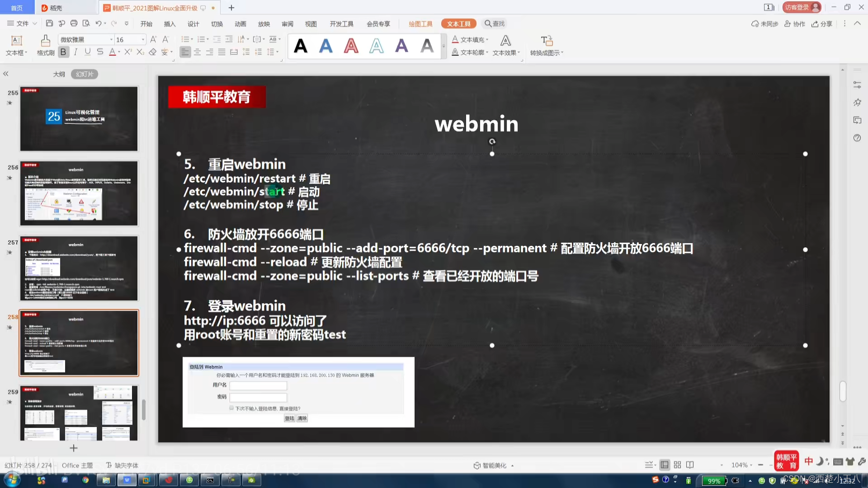Open the text fill (文本填充) option
This screenshot has width=868, height=488.
[x=470, y=39]
